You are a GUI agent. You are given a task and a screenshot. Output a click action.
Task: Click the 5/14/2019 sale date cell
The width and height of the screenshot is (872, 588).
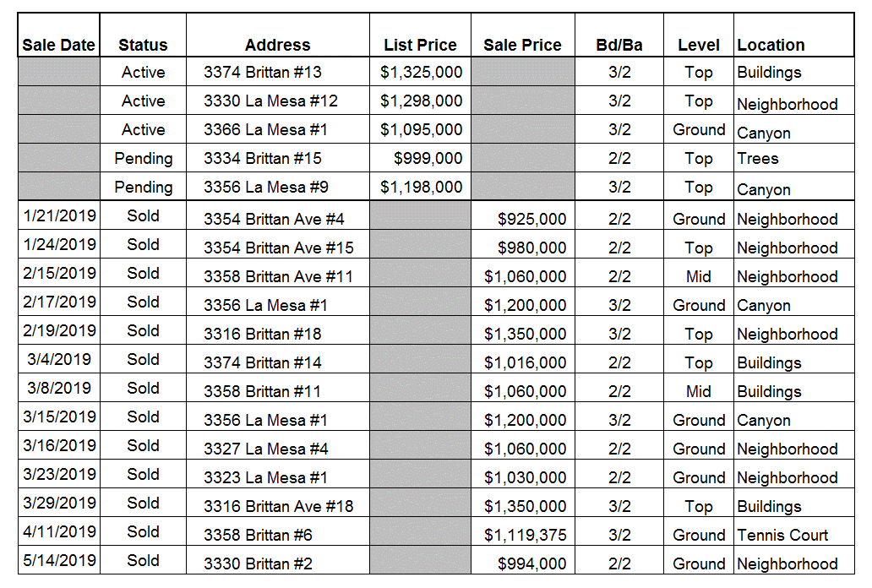point(59,561)
